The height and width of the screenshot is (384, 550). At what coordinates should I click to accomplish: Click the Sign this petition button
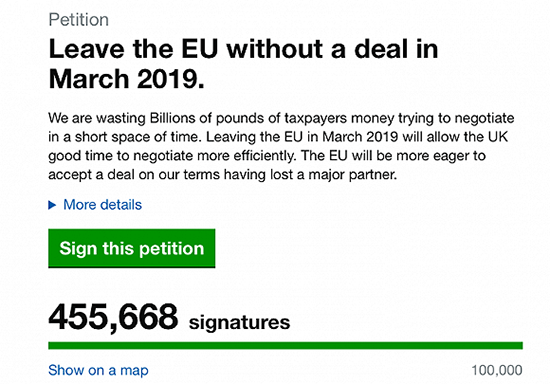(132, 248)
